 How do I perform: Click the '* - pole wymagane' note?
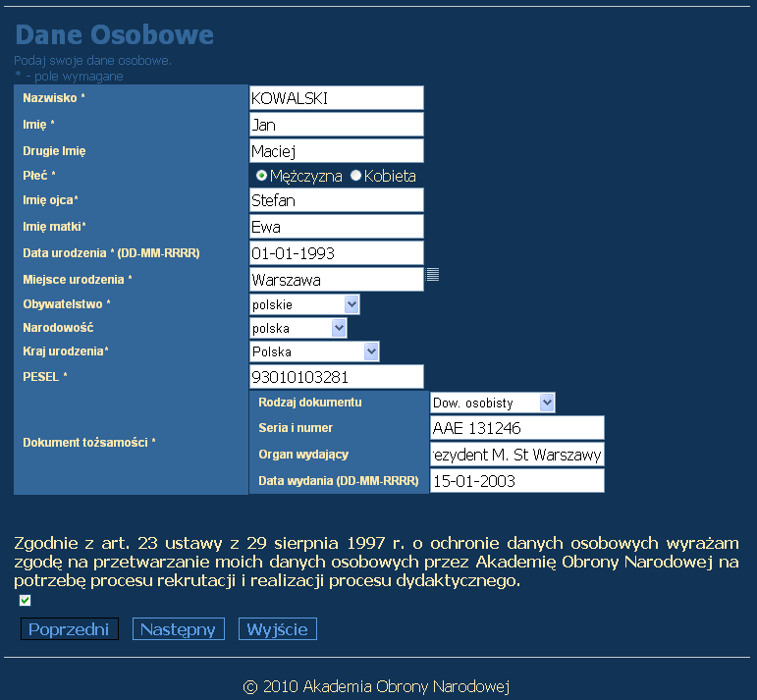(x=69, y=77)
